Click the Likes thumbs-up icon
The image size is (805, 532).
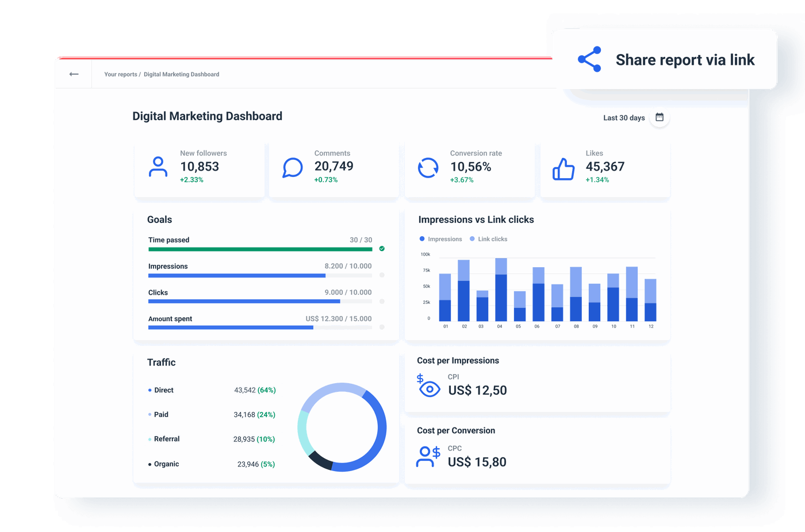[x=563, y=168]
